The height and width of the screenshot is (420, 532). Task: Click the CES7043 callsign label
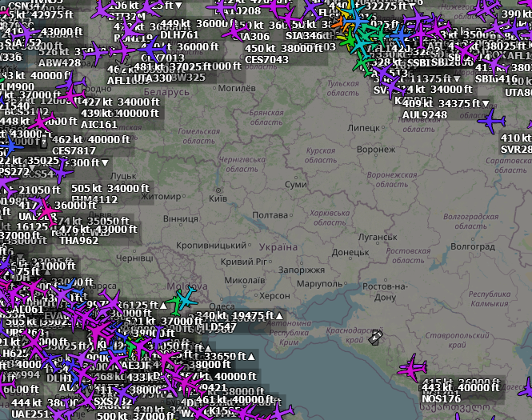click(266, 60)
